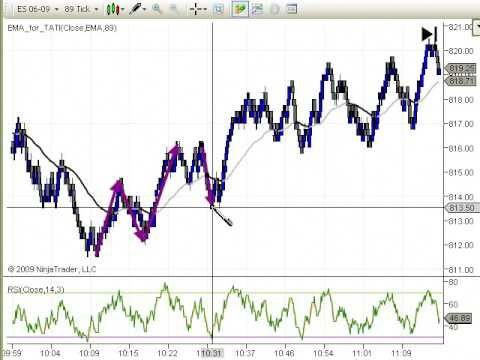Click the 10:15 time axis label
Image resolution: width=480 pixels, height=360 pixels.
pos(128,353)
